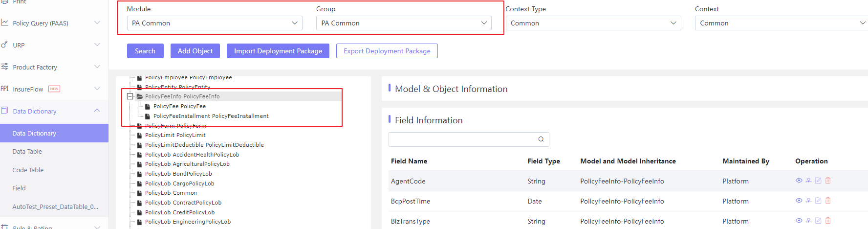This screenshot has height=229, width=868.
Task: Collapse the PolicyFeeInfo tree node
Action: pos(130,96)
